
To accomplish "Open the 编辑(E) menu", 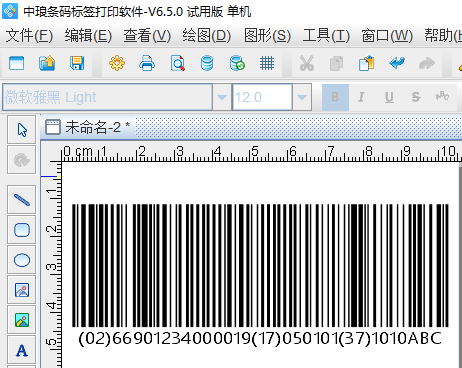I will click(x=88, y=35).
